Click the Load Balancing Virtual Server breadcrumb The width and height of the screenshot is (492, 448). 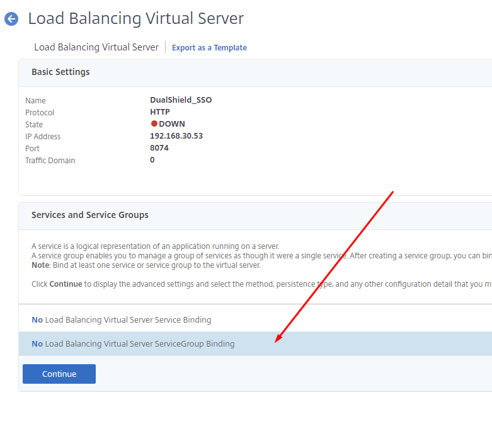[x=96, y=47]
